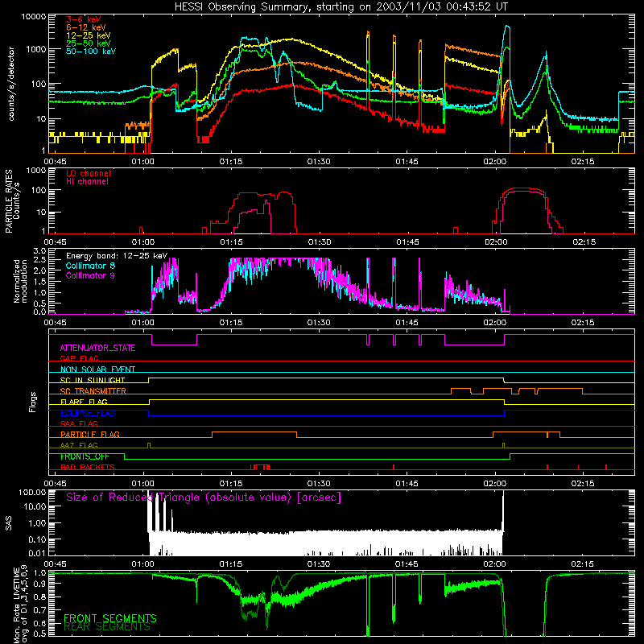The width and height of the screenshot is (644, 644).
Task: Click the FLARE_FLAG label
Action: pos(84,402)
